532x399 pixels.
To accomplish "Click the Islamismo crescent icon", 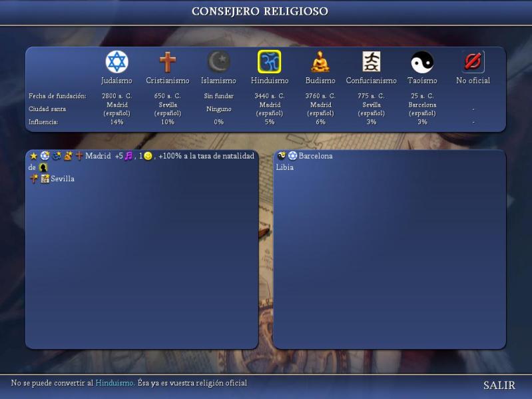I will tap(218, 62).
